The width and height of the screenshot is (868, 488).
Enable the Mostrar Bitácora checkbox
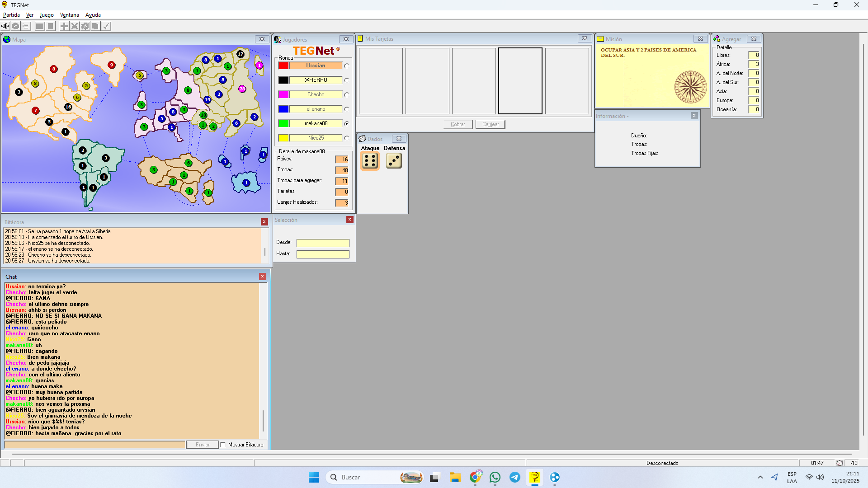(x=223, y=445)
